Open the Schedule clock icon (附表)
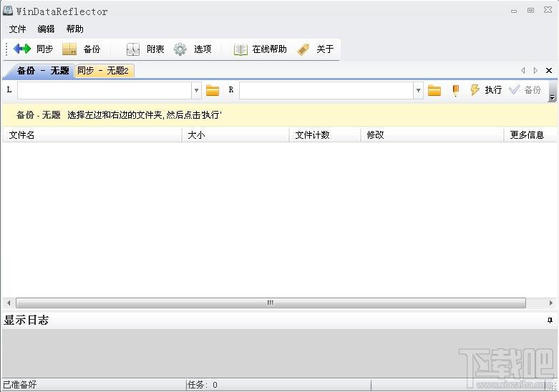The width and height of the screenshot is (559, 392). 133,49
